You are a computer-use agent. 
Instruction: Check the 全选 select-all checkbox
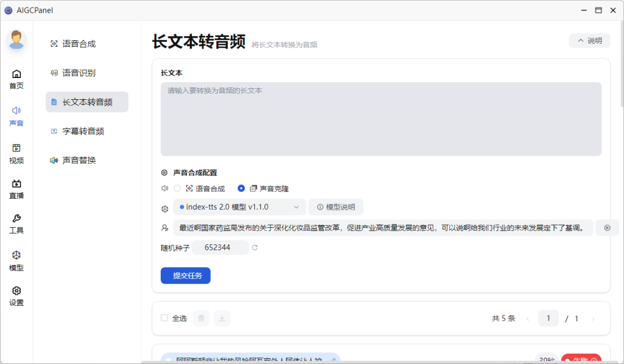coord(165,318)
